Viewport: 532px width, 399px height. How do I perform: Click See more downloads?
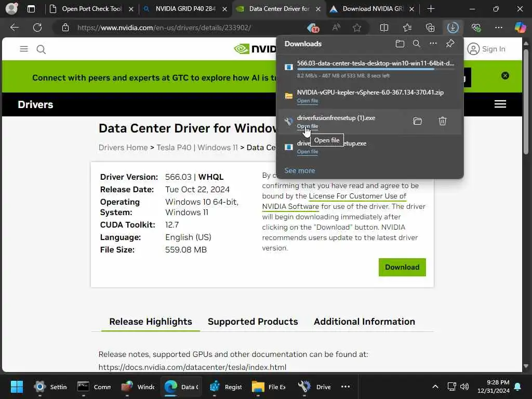click(x=300, y=170)
